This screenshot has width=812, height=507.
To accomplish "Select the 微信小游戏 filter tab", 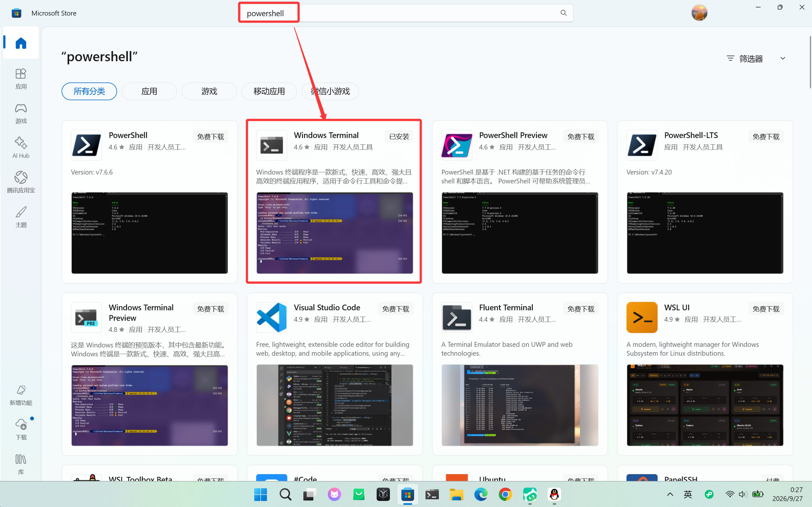I will point(330,91).
